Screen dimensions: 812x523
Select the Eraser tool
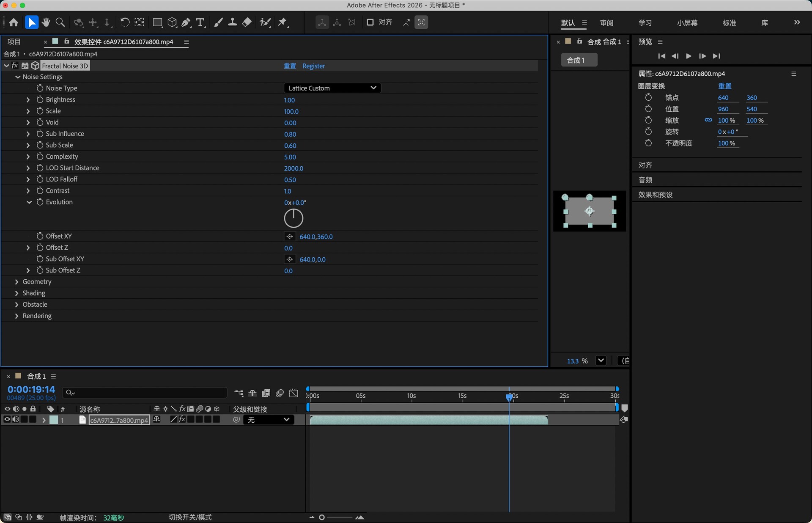[247, 22]
